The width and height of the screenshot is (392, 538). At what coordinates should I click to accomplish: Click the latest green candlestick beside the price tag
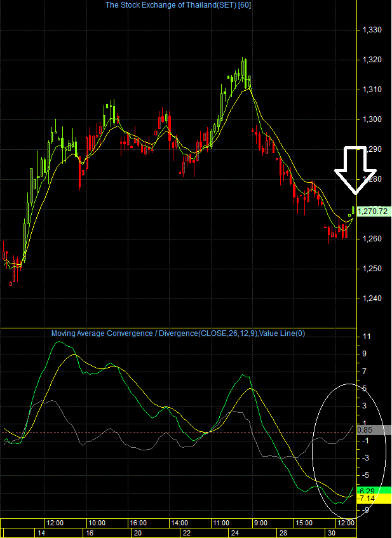coord(353,210)
